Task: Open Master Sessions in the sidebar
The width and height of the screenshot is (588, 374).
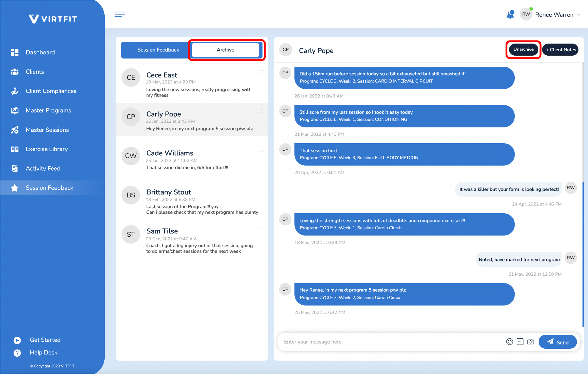Action: (x=47, y=130)
